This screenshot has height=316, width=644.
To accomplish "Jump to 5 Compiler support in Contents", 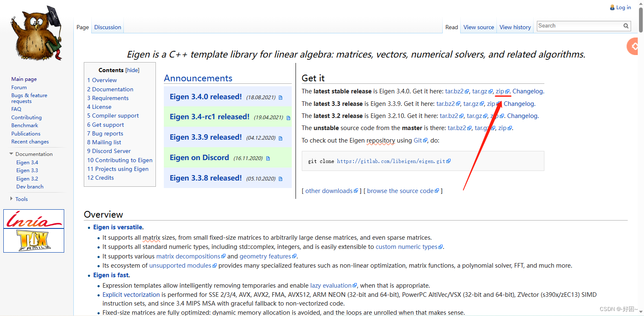I will (x=113, y=116).
